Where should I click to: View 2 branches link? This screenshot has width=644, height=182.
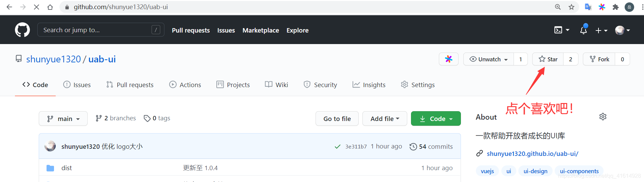[x=116, y=118]
